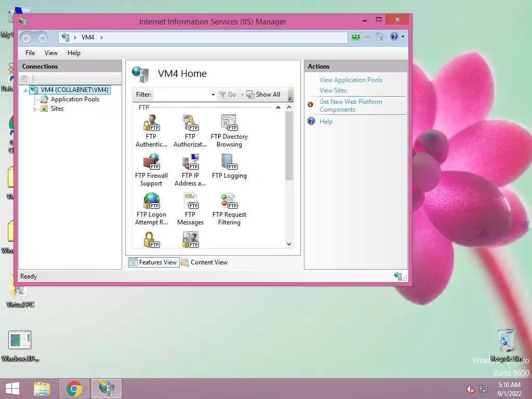Switch to Content View tab

click(x=205, y=262)
